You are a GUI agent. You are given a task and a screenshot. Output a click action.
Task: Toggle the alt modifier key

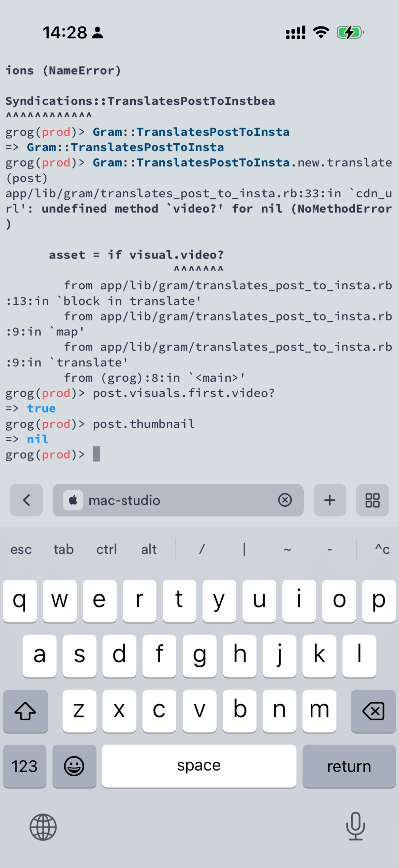click(x=149, y=550)
